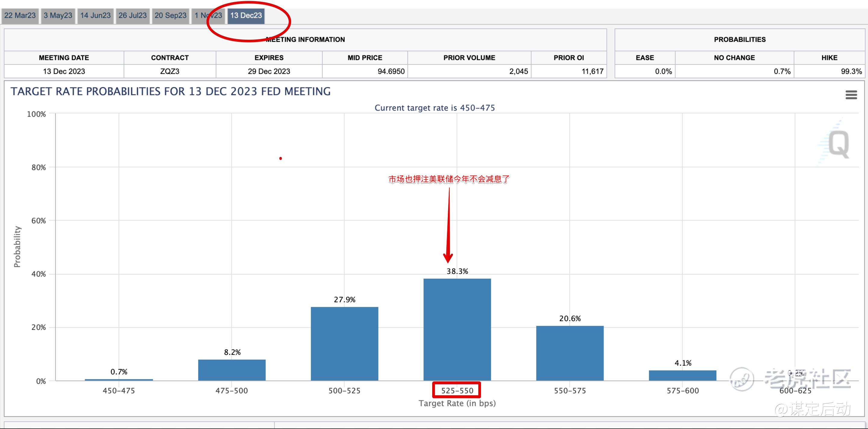Select the 14 Jun23 meeting tab
This screenshot has width=868, height=429.
click(95, 15)
